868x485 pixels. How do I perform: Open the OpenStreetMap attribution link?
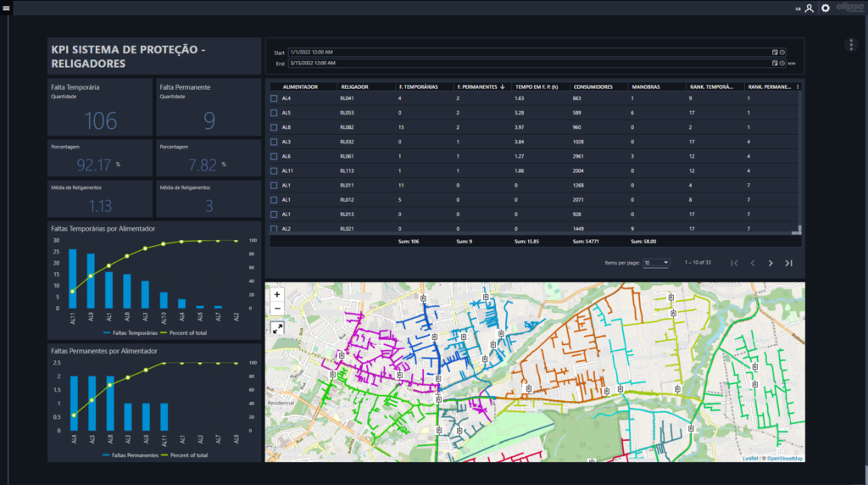point(785,459)
